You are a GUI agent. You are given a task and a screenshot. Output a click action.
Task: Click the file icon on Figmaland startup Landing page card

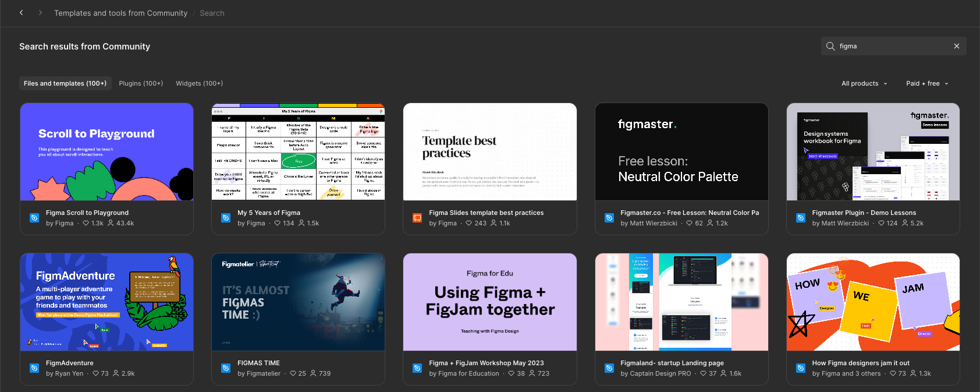coord(609,368)
